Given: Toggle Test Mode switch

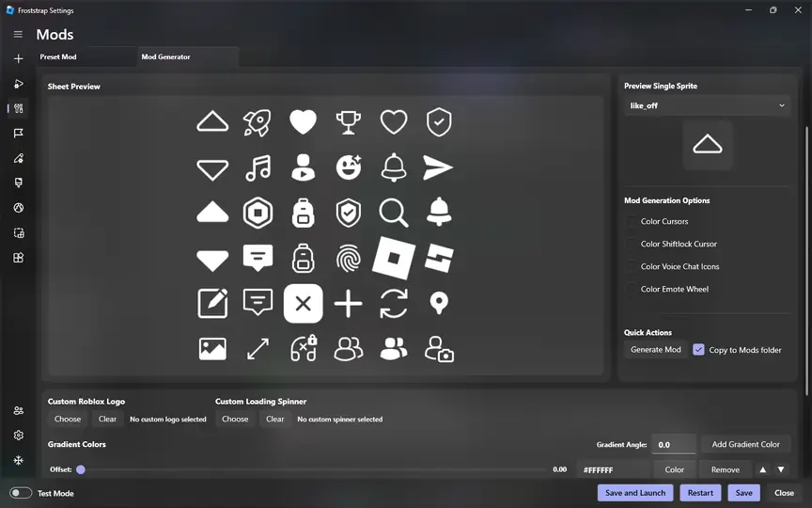Looking at the screenshot, I should coord(21,493).
